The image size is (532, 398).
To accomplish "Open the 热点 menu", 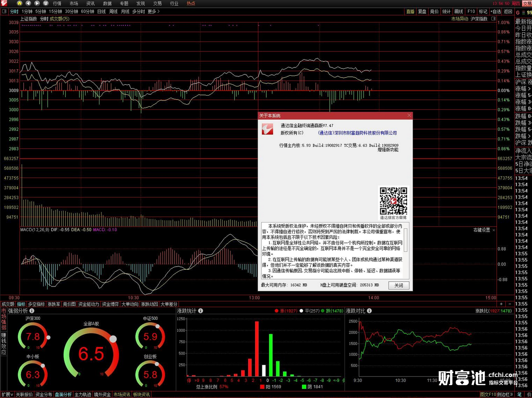I will tap(191, 3).
